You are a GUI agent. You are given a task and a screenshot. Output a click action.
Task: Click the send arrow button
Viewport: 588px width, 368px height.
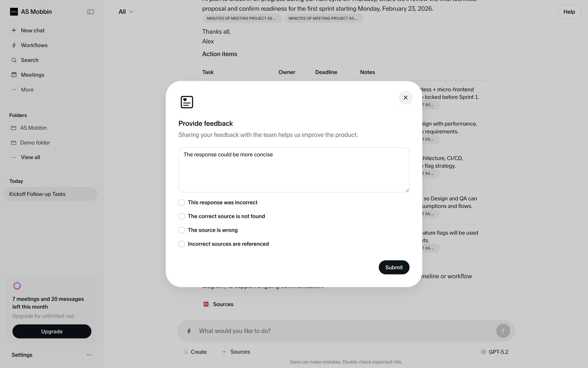click(503, 331)
